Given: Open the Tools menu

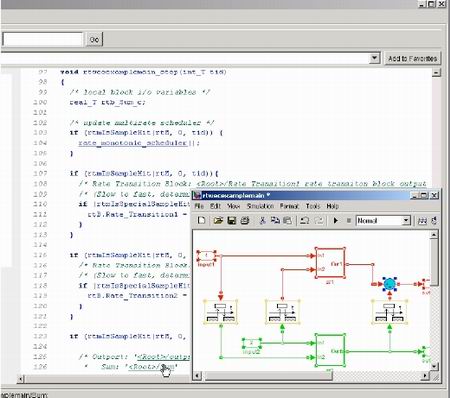Looking at the screenshot, I should [313, 206].
